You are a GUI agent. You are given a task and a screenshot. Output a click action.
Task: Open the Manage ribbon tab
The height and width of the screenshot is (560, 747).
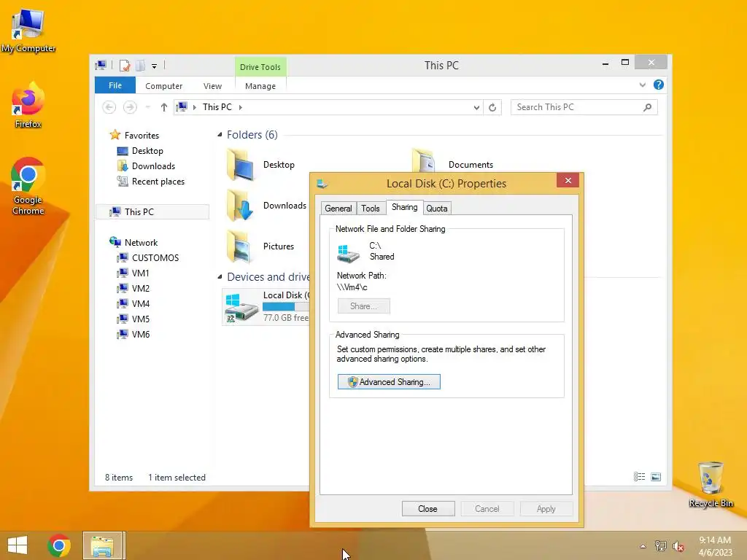point(260,86)
